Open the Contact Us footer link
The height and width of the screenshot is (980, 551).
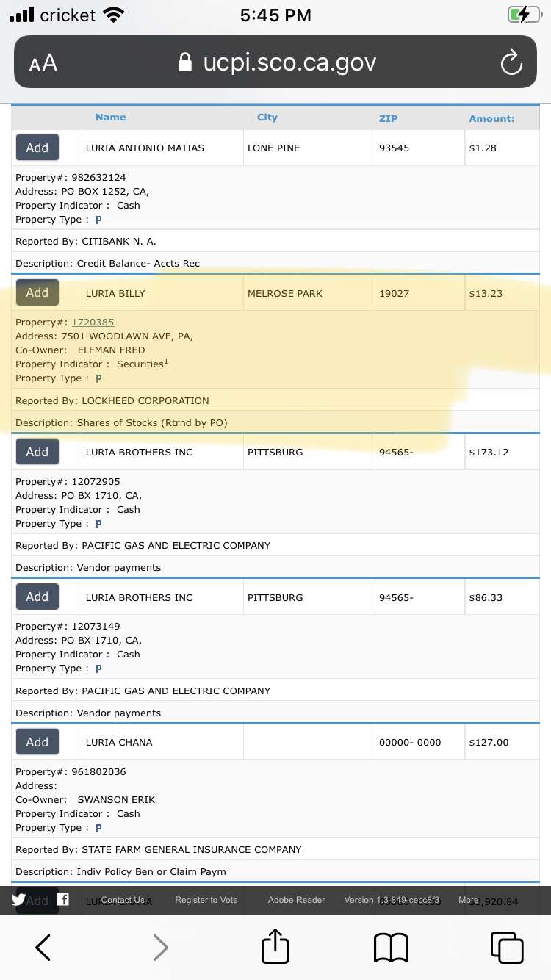tap(123, 900)
